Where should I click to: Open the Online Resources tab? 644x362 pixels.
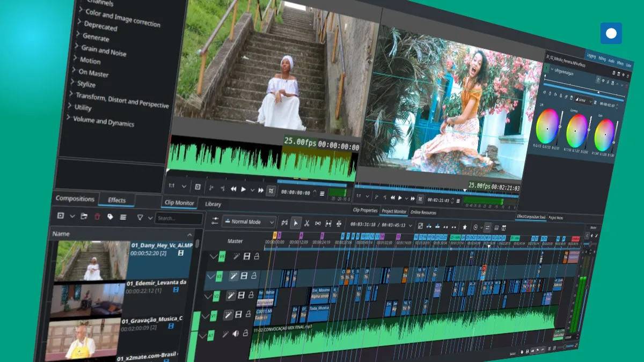(x=424, y=212)
